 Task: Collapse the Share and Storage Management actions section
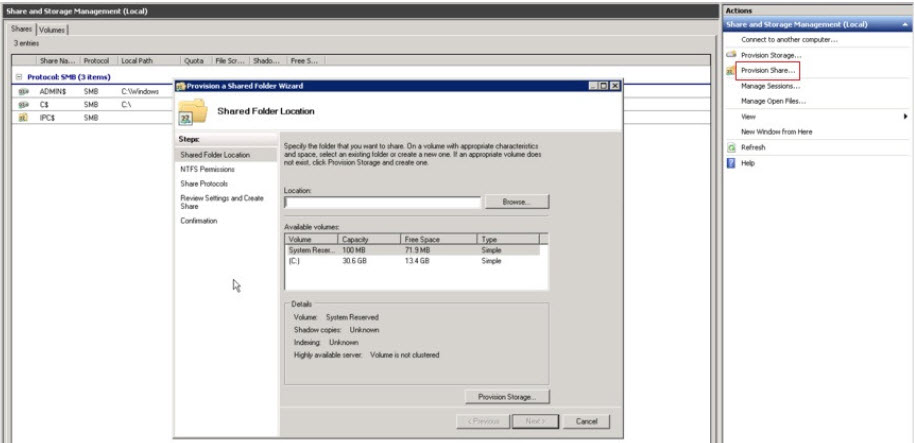point(904,25)
